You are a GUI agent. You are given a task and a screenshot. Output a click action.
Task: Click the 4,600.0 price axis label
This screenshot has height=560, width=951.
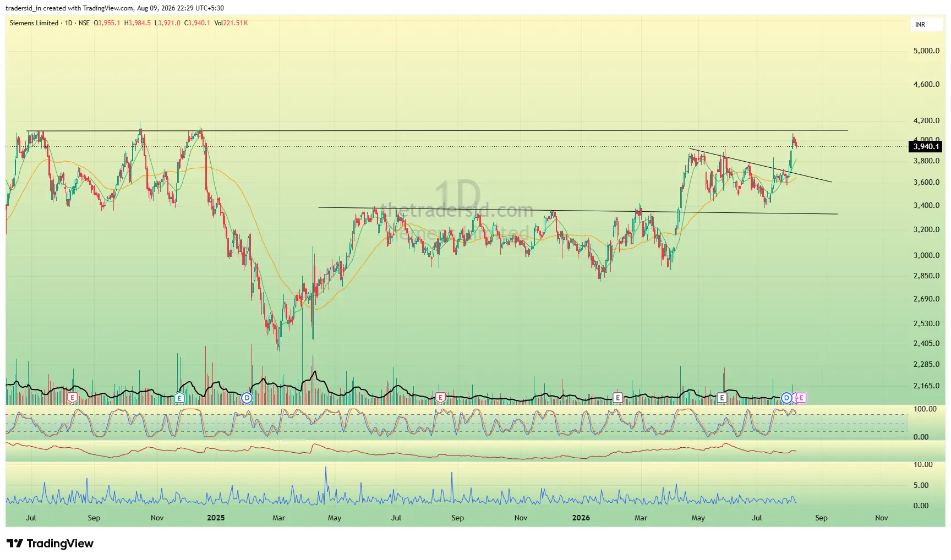[x=926, y=84]
